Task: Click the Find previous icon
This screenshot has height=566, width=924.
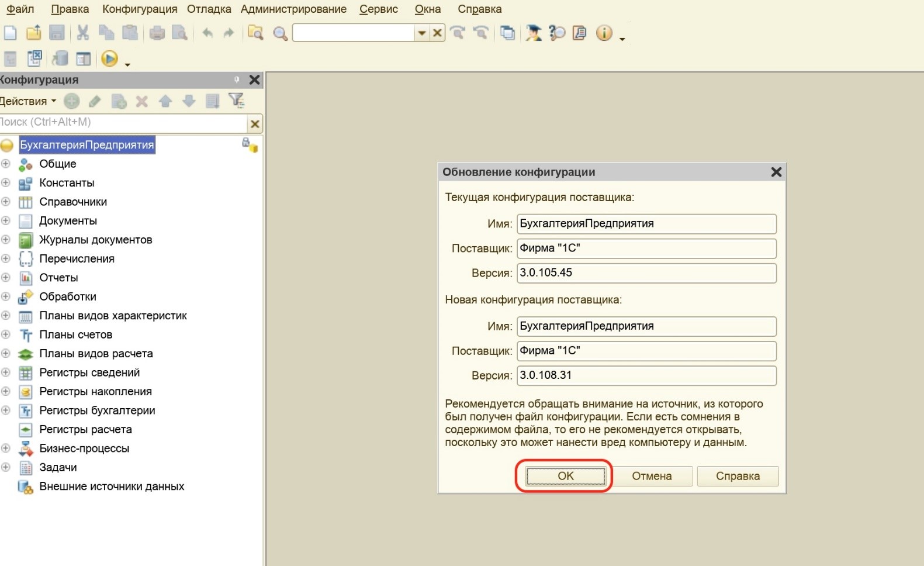Action: click(481, 33)
